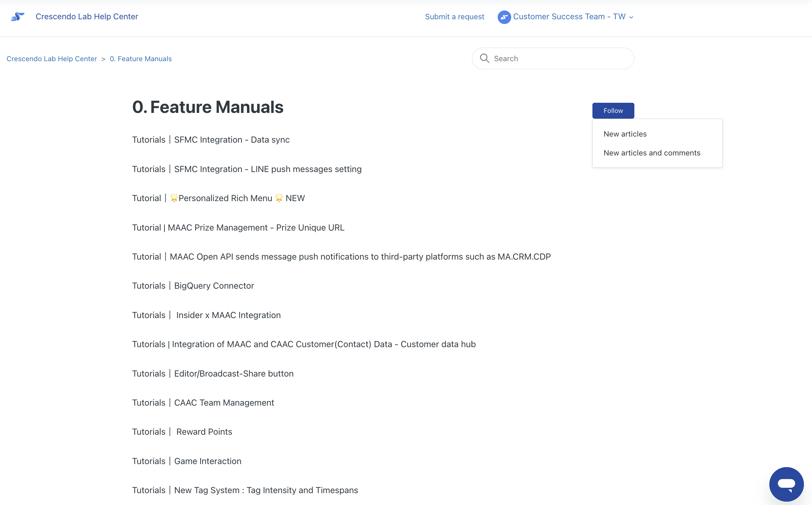
Task: Open Submit a request link
Action: [x=454, y=17]
